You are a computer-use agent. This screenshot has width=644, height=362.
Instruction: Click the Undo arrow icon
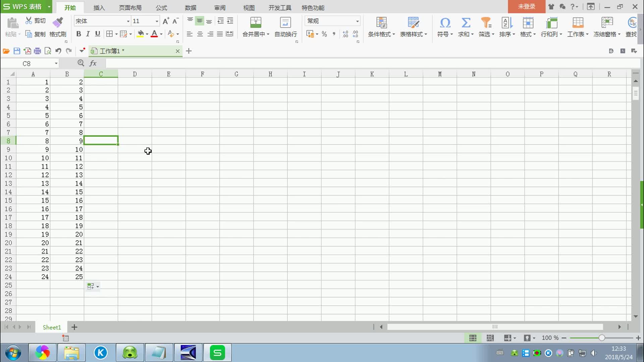pyautogui.click(x=58, y=51)
